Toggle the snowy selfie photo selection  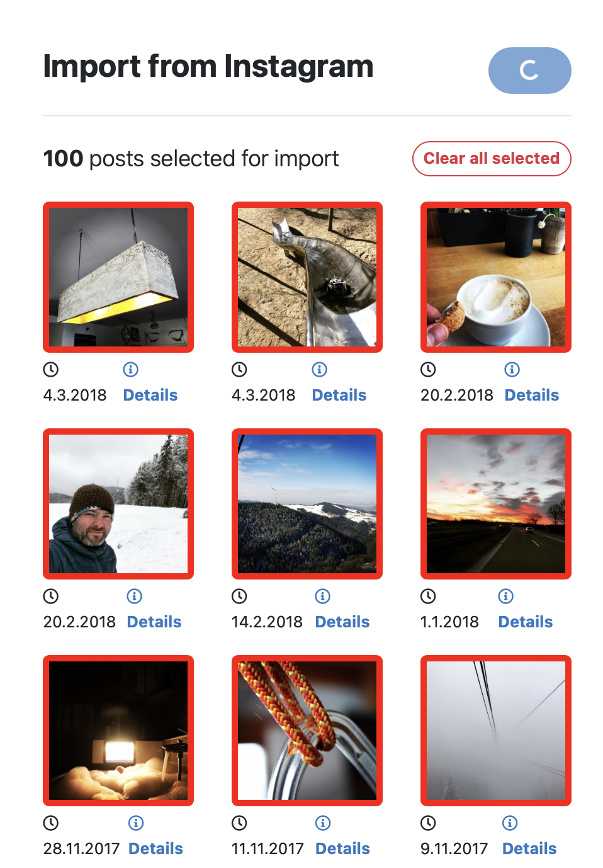[x=118, y=504]
